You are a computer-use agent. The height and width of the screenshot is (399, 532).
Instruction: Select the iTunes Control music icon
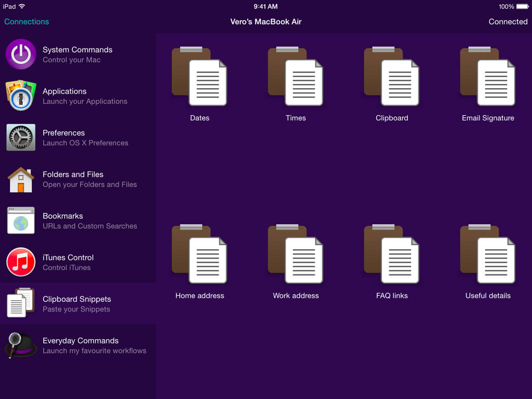tap(21, 262)
